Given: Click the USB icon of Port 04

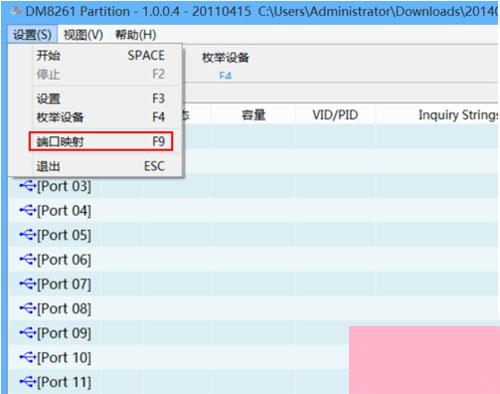Looking at the screenshot, I should (x=27, y=211).
